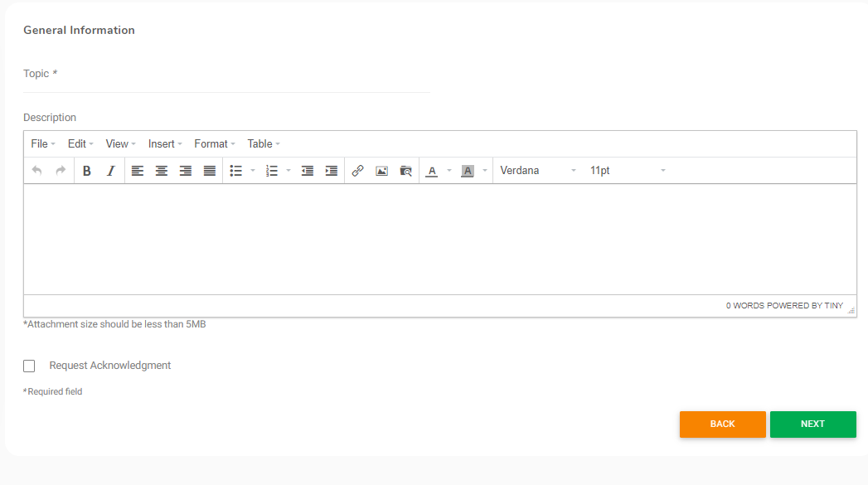Insert a hyperlink

[x=357, y=171]
